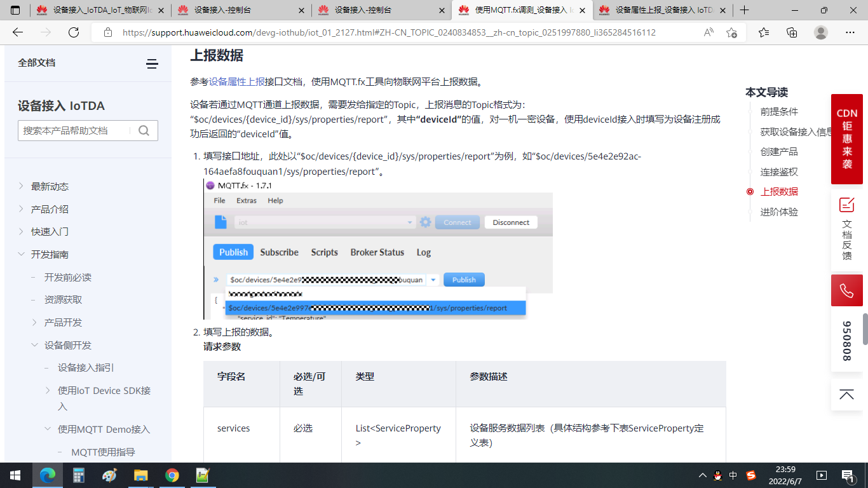The image size is (868, 488).
Task: Open QQ from the system tray
Action: click(718, 475)
